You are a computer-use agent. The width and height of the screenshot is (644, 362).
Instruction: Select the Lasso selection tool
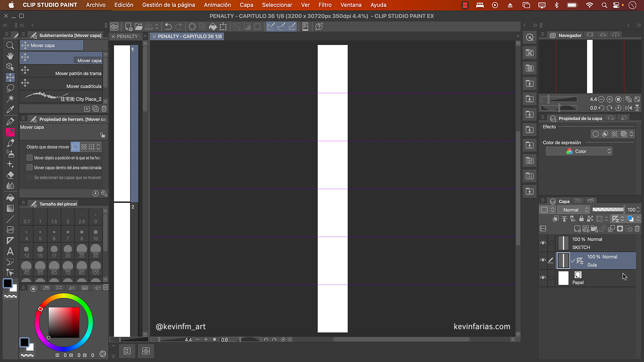[10, 88]
